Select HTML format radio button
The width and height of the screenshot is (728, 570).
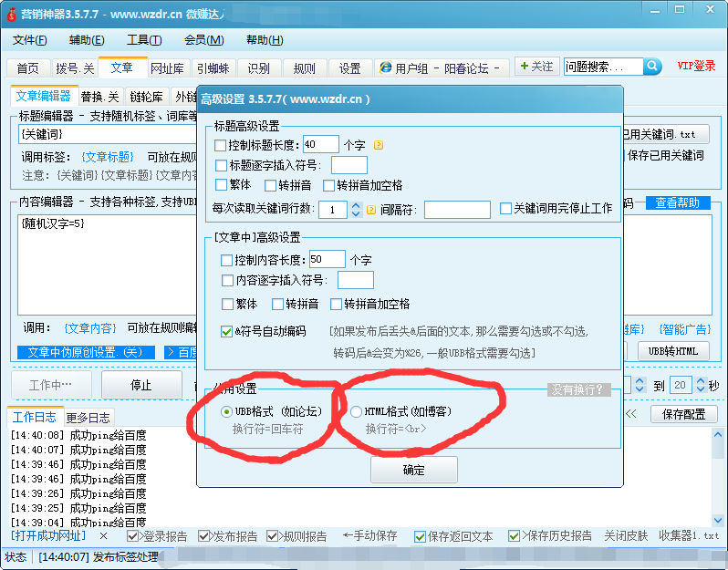(x=356, y=411)
